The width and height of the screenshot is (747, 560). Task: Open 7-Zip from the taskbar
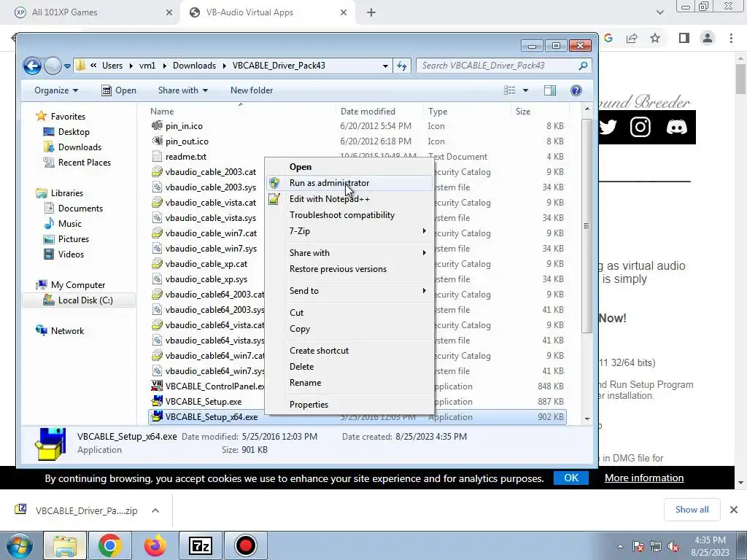pos(200,545)
